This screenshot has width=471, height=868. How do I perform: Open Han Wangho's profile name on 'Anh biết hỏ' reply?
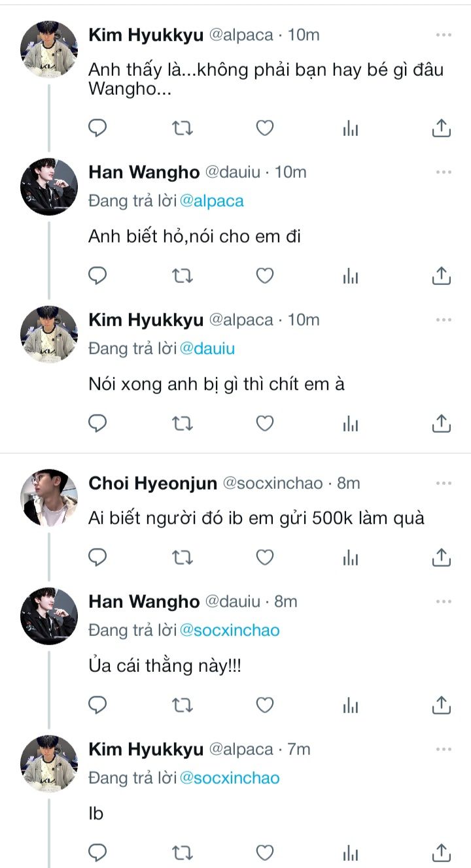pos(144,172)
